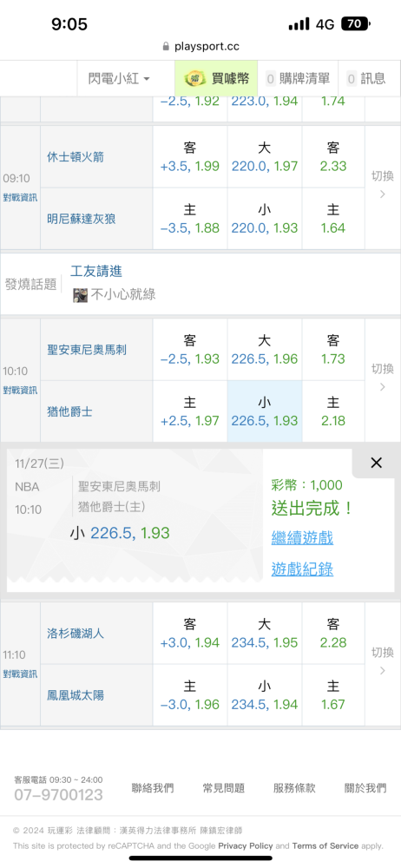The image size is (401, 868).
Task: Open the 遊戲紀錄 link
Action: point(302,569)
